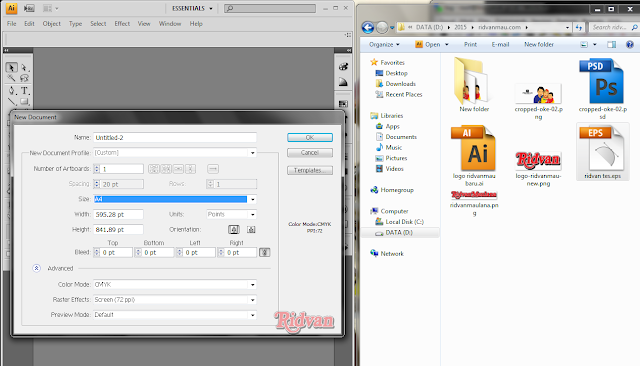The image size is (640, 366).
Task: Open the Window menu
Action: 170,24
